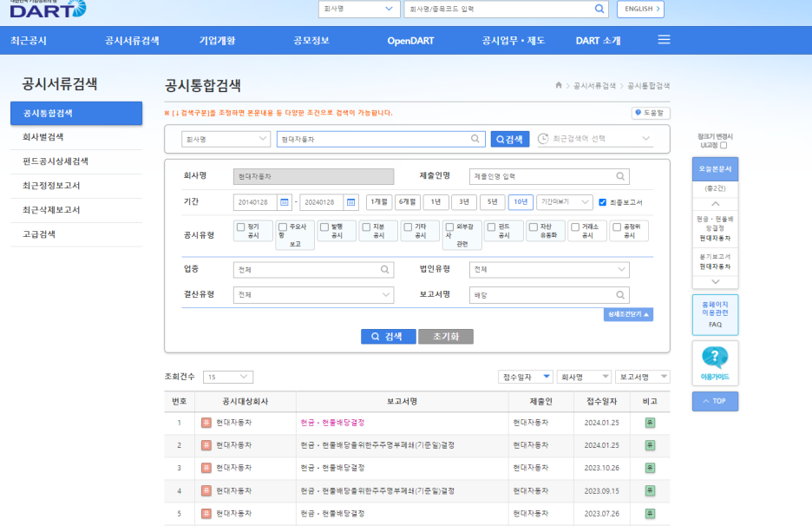The image size is (812, 526).
Task: Open the 회사명 search type dropdown in search box
Action: tap(226, 139)
